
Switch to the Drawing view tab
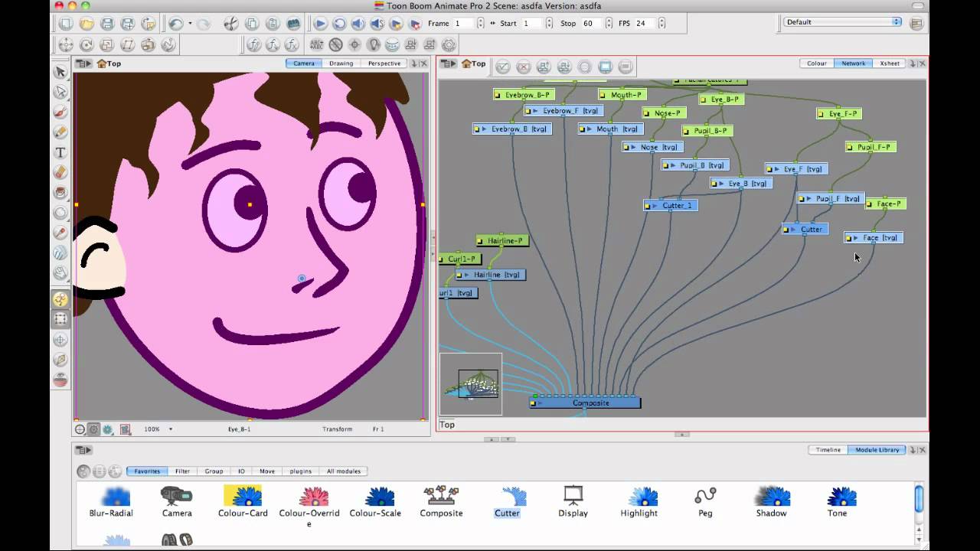pos(341,64)
